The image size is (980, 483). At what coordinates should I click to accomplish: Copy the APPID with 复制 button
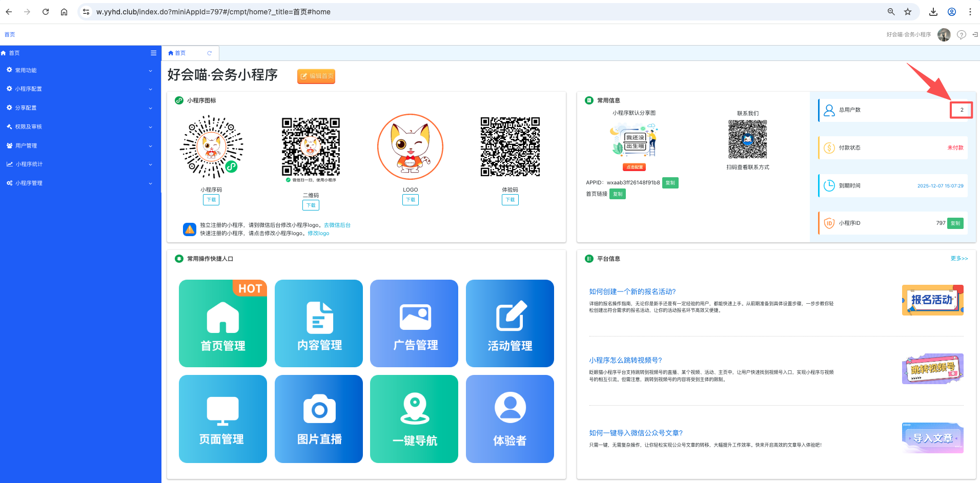pos(670,183)
